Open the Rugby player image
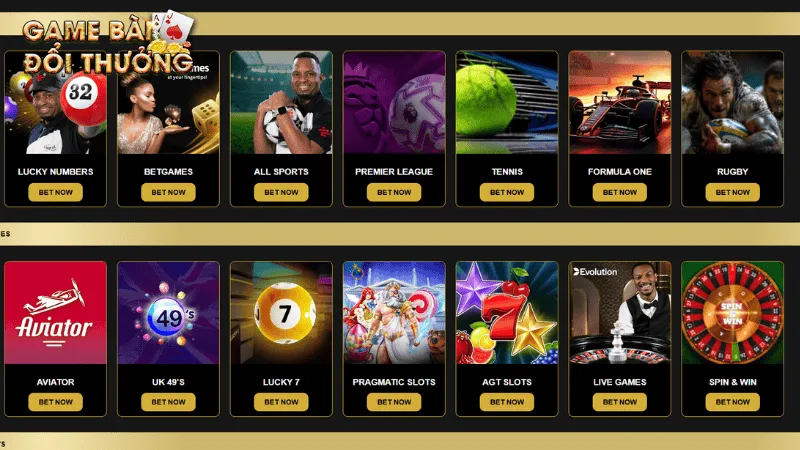Screen dimensions: 800x450 click(x=733, y=103)
